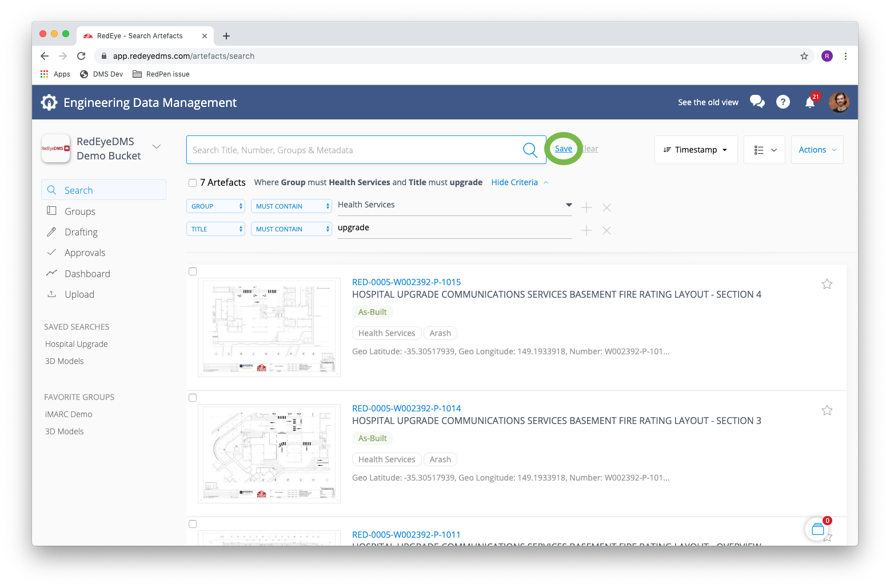The height and width of the screenshot is (588, 890).
Task: Click the Save search link
Action: click(563, 149)
